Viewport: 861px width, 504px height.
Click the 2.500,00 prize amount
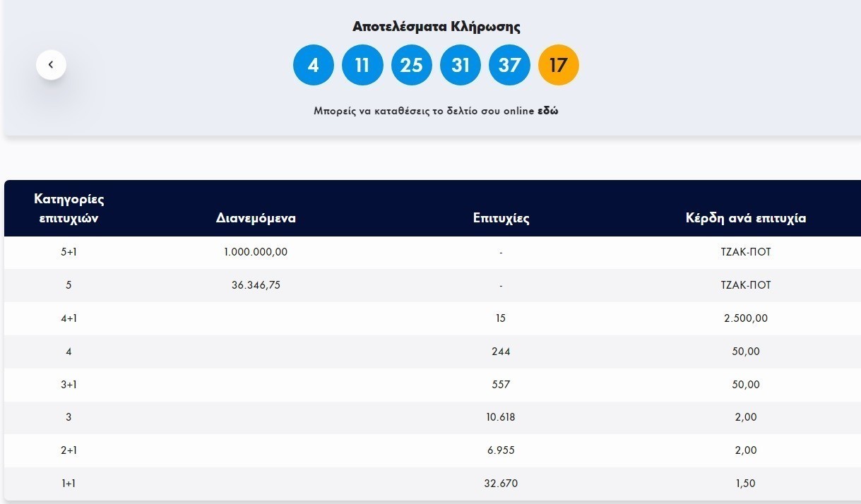click(x=745, y=318)
